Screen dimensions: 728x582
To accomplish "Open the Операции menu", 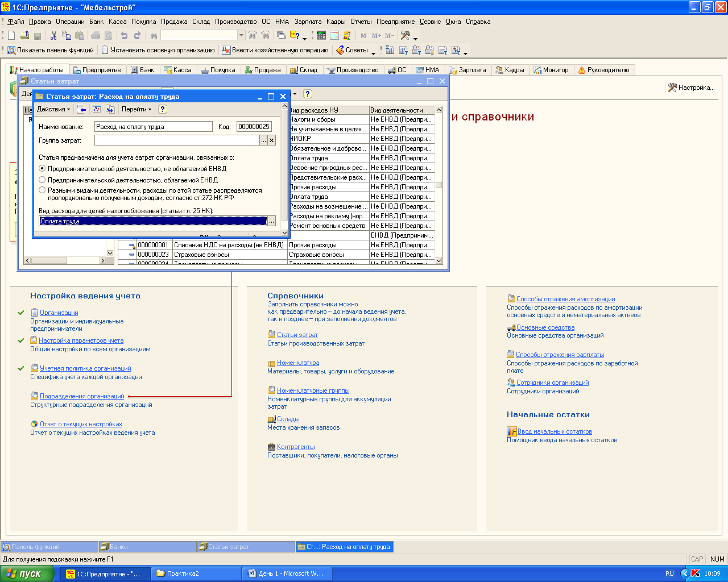I will [70, 22].
